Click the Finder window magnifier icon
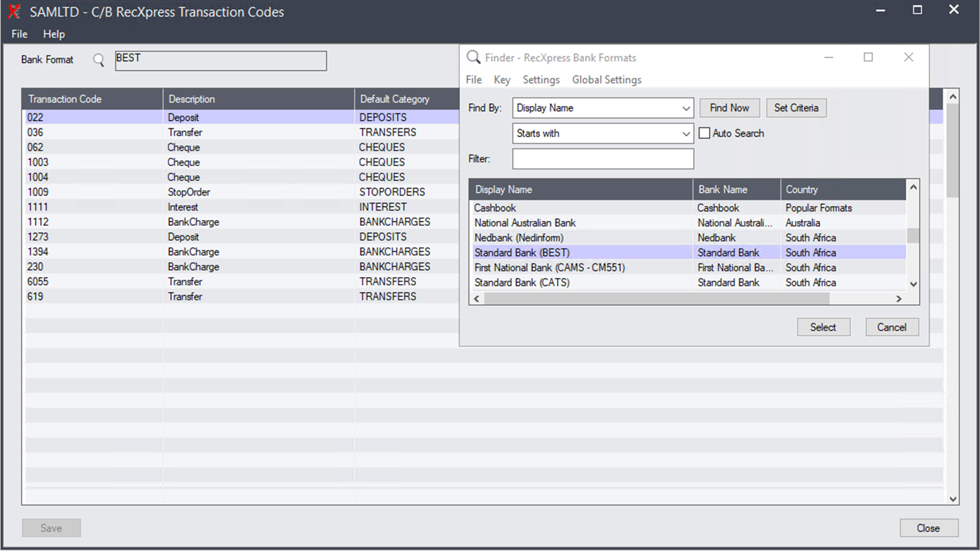 pyautogui.click(x=473, y=57)
